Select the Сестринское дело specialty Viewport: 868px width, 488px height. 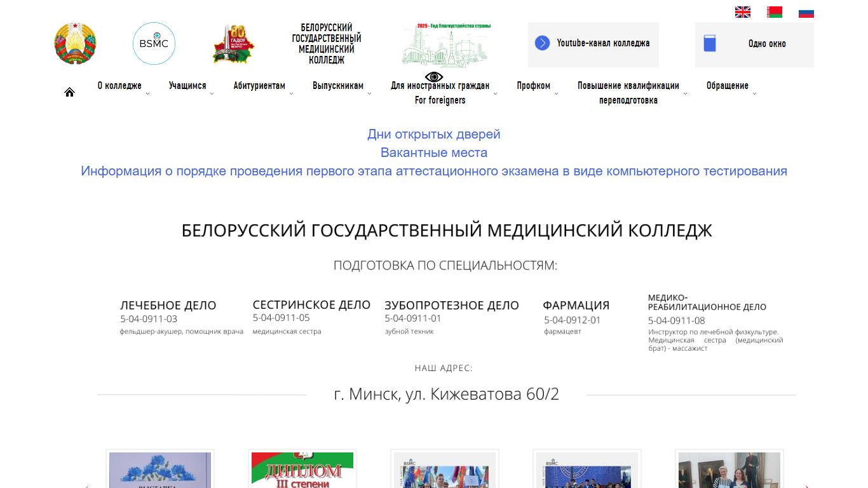(311, 305)
